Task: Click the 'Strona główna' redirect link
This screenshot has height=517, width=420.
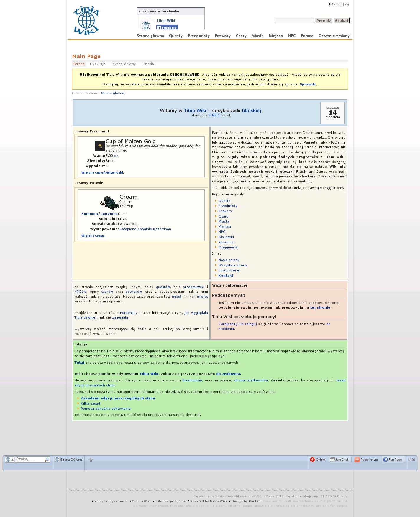Action: [x=113, y=93]
